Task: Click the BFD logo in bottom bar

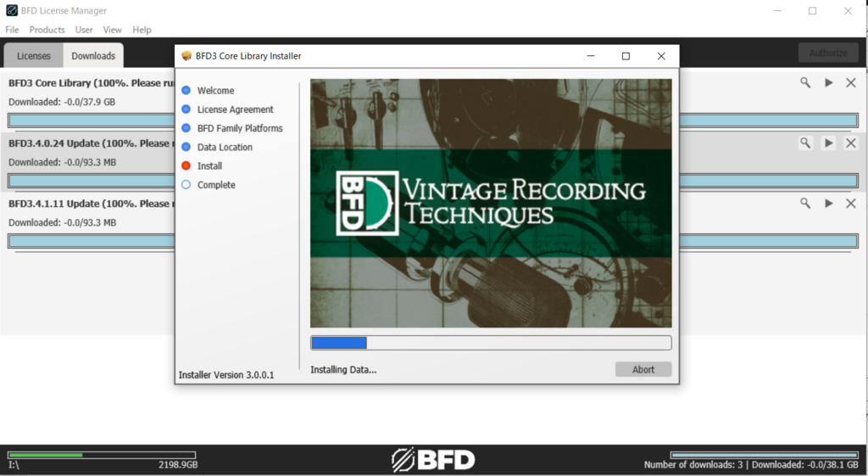Action: (x=433, y=459)
